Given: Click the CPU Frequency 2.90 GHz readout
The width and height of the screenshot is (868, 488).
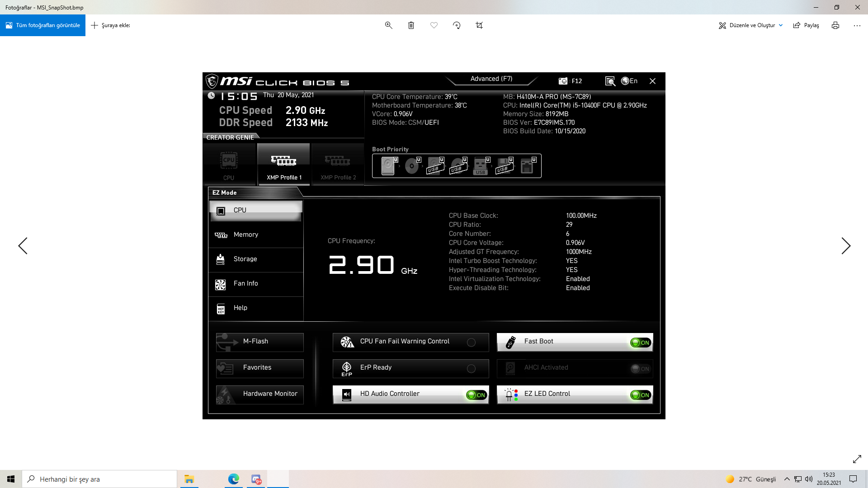Looking at the screenshot, I should [373, 265].
